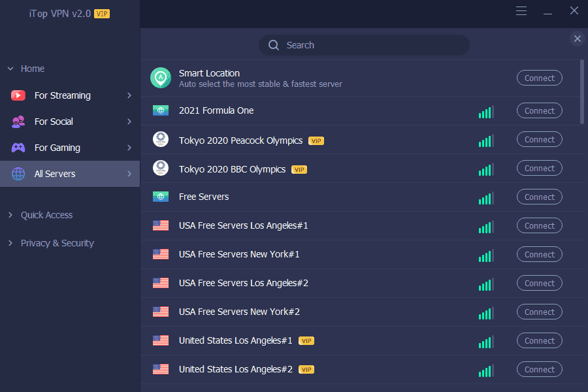Expand the Privacy & Security section

click(x=10, y=242)
